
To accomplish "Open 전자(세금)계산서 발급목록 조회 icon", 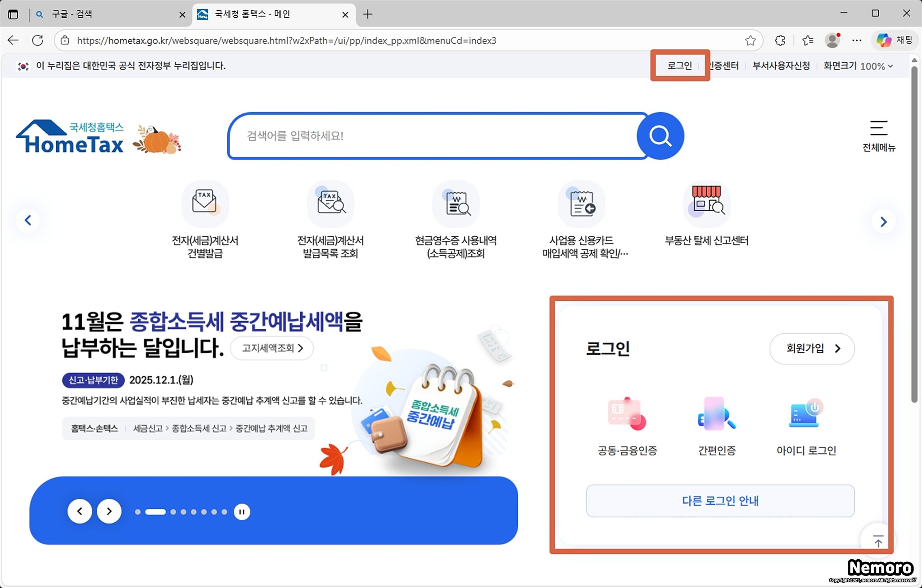I will (330, 204).
